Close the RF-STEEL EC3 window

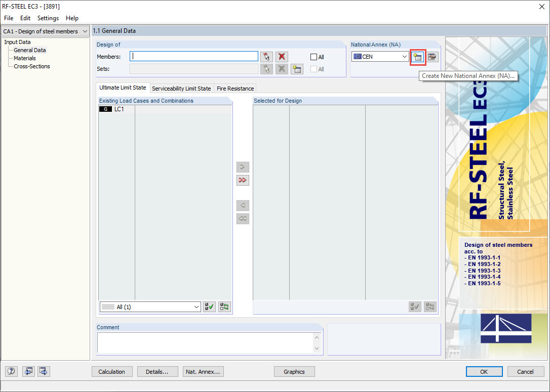(541, 7)
